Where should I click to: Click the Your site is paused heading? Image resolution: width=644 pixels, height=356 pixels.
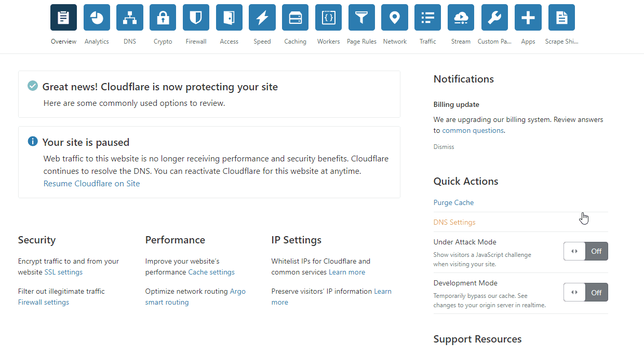(x=86, y=142)
